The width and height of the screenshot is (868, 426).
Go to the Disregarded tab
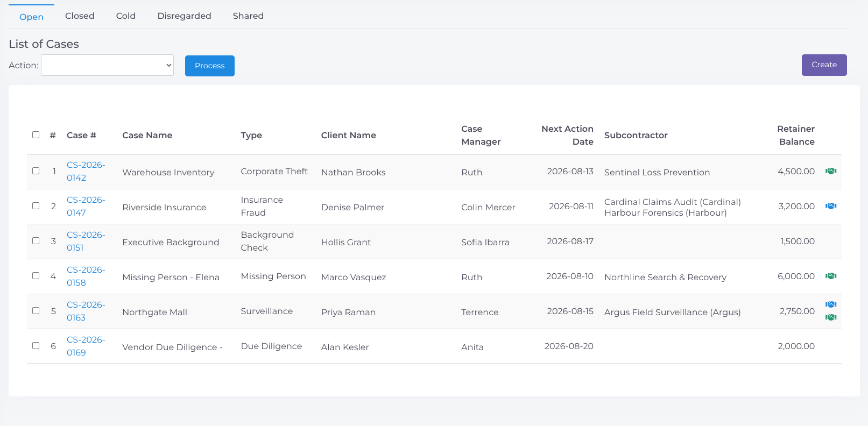click(x=184, y=16)
